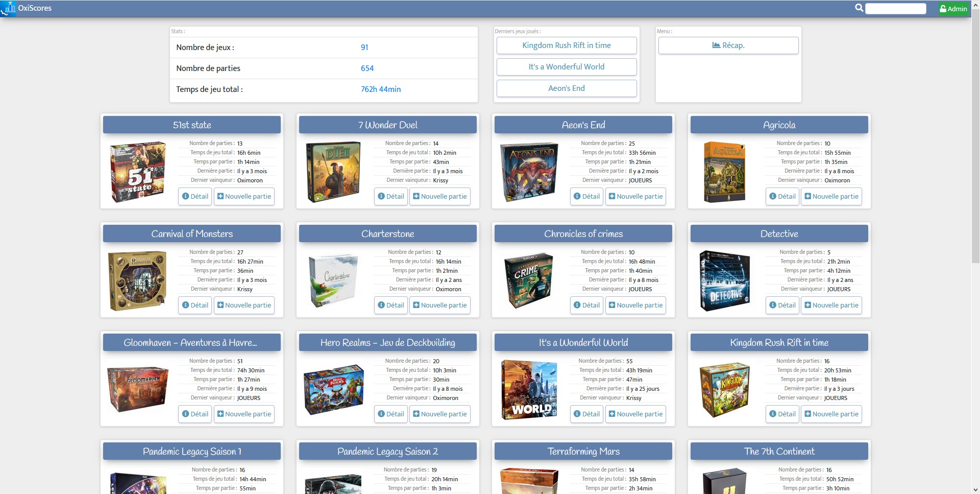Start Nouvelle partie for Carnival of Monsters

click(x=244, y=305)
